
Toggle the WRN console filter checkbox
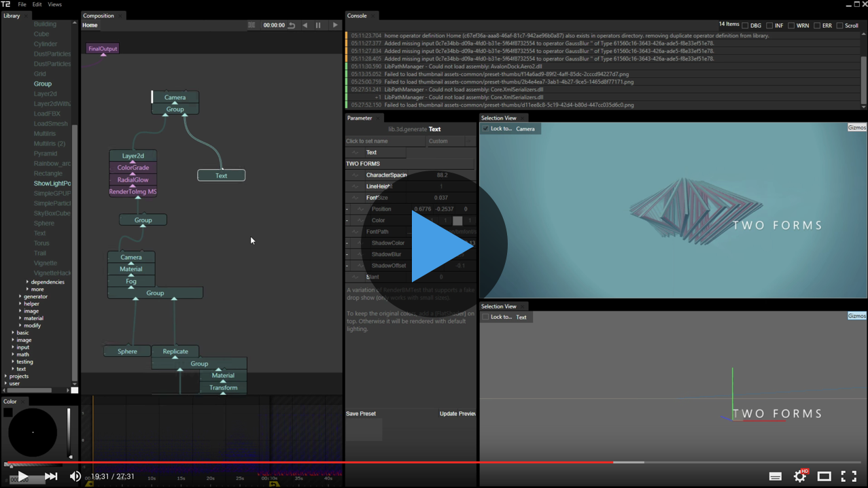pyautogui.click(x=791, y=26)
